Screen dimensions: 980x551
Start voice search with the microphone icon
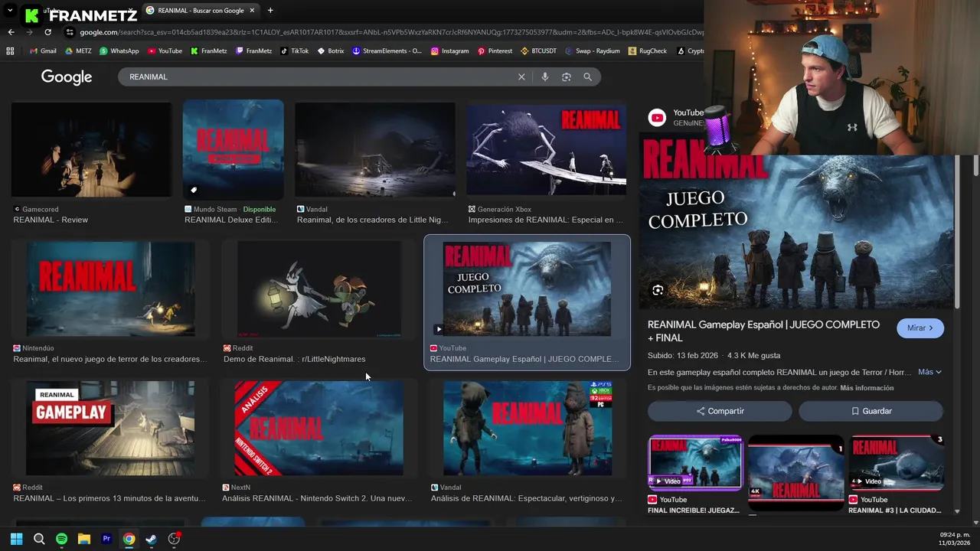tap(544, 77)
